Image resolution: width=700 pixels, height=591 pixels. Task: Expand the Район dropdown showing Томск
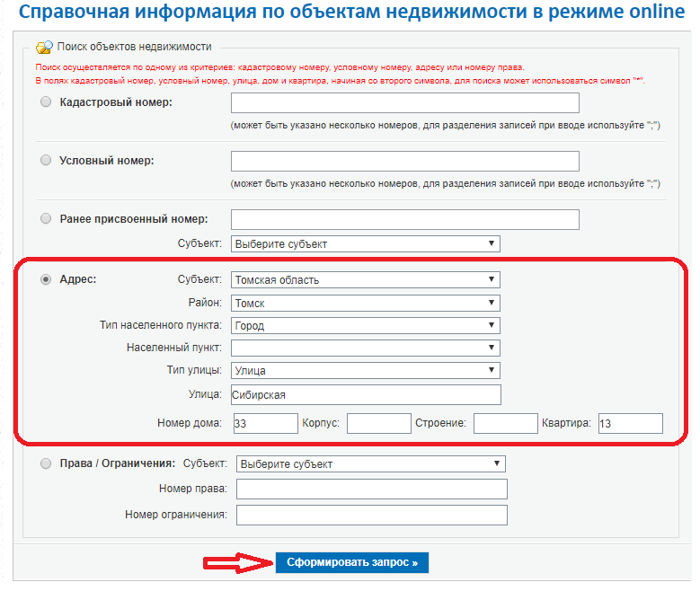pos(365,303)
